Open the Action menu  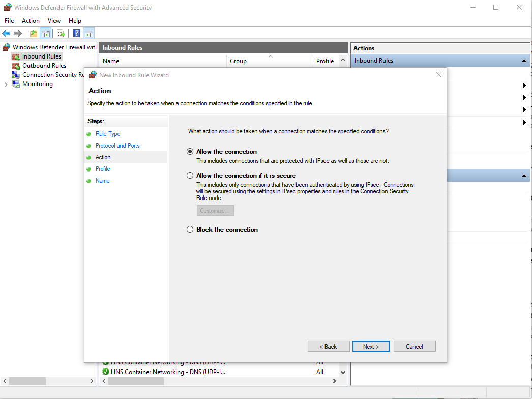[31, 21]
